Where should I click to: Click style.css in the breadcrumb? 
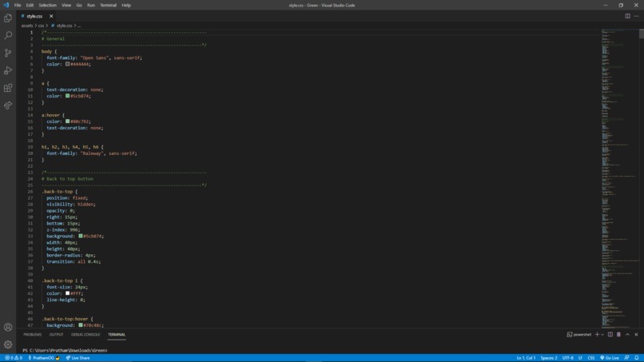[64, 26]
